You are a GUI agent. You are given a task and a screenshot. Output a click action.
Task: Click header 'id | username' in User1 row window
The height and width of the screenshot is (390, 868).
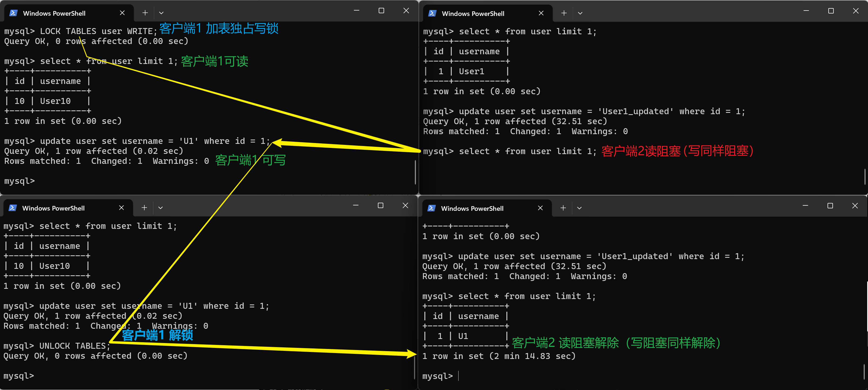[466, 52]
